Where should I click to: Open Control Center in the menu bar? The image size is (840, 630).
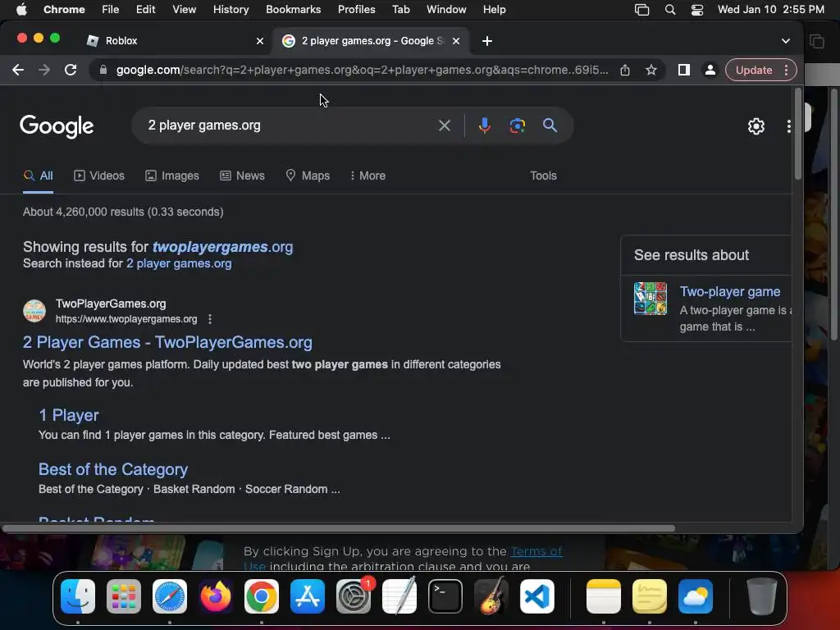[x=697, y=10]
